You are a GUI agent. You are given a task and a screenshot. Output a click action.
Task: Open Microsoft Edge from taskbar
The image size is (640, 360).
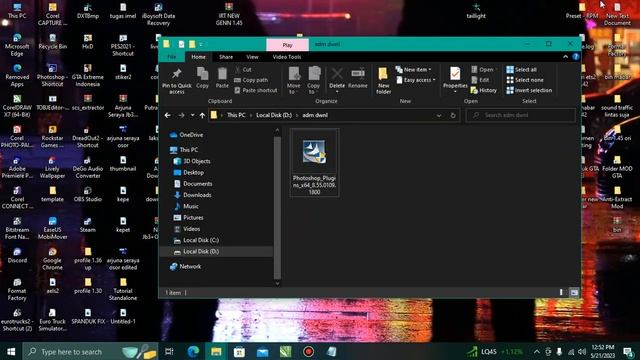pos(193,351)
